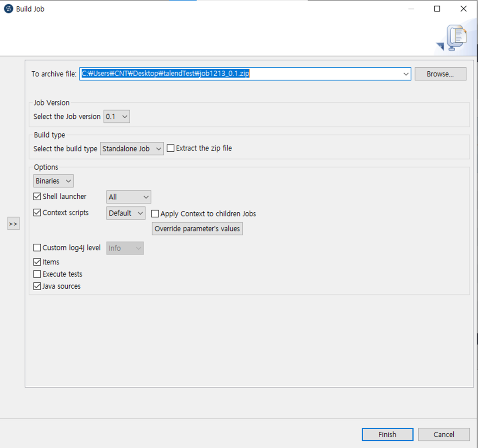This screenshot has width=478, height=448.
Task: Open the Context scripts Default dropdown
Action: coord(126,213)
